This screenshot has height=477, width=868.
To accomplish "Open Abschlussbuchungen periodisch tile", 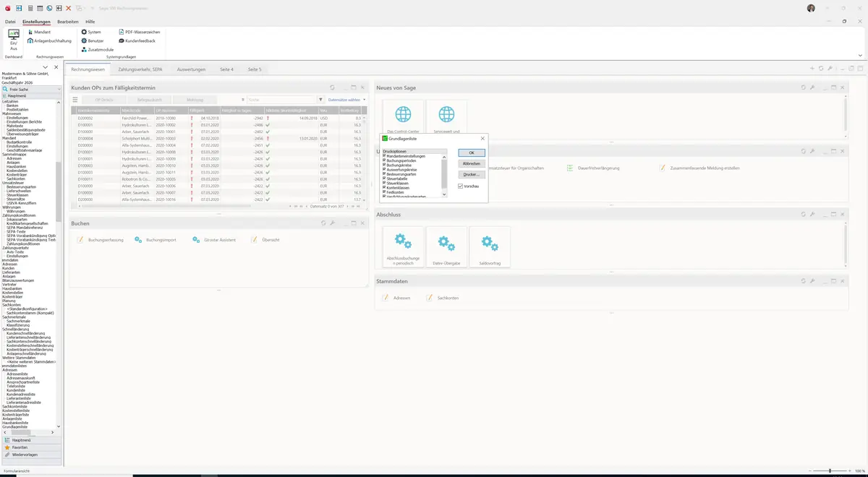I will click(403, 246).
